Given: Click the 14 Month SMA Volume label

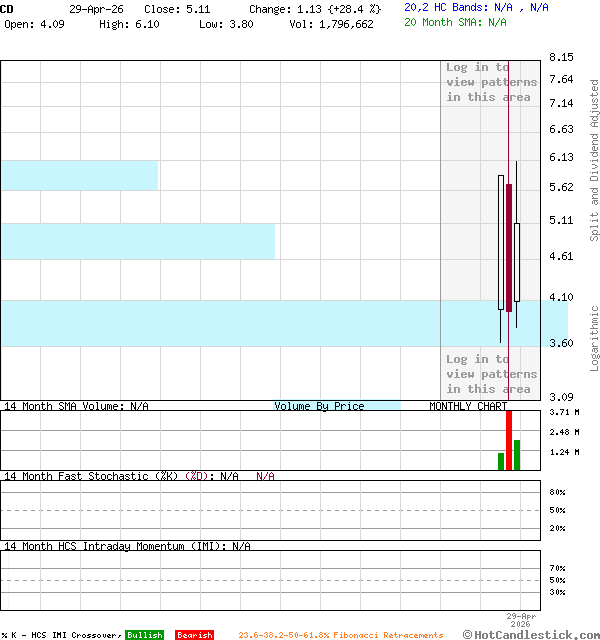Looking at the screenshot, I should (76, 406).
